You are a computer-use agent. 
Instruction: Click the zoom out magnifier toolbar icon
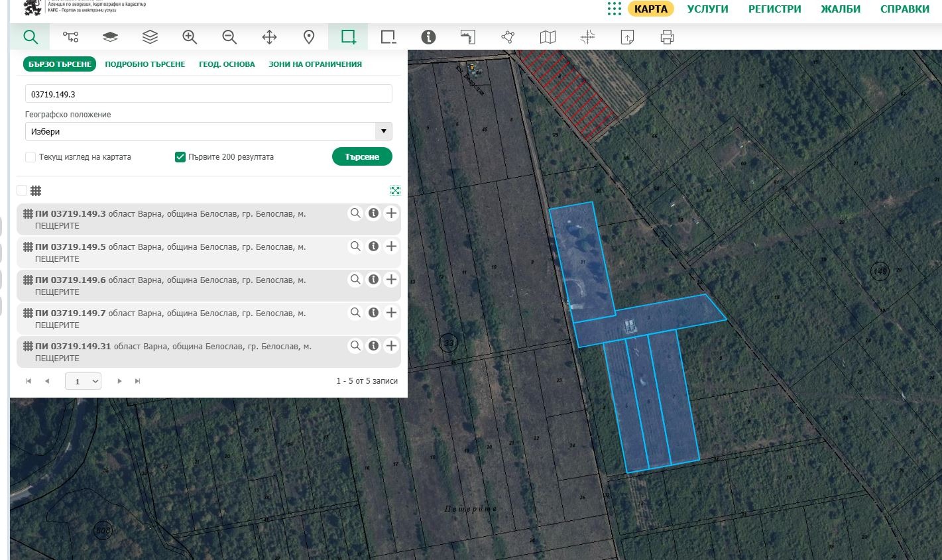click(x=229, y=37)
